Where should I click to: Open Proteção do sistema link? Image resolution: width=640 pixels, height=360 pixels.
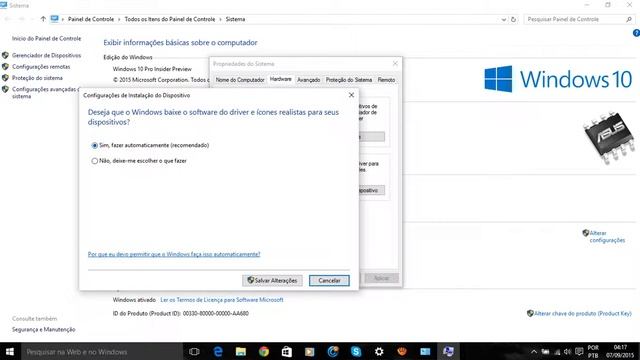(x=37, y=78)
